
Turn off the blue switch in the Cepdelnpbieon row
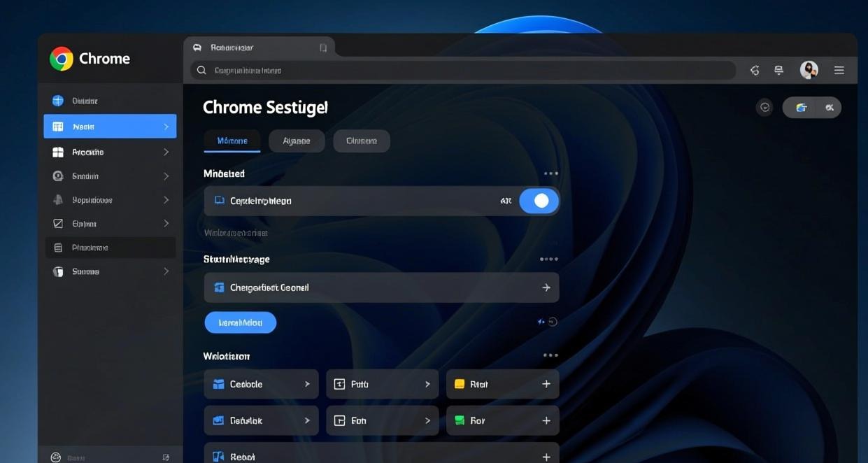pos(539,201)
